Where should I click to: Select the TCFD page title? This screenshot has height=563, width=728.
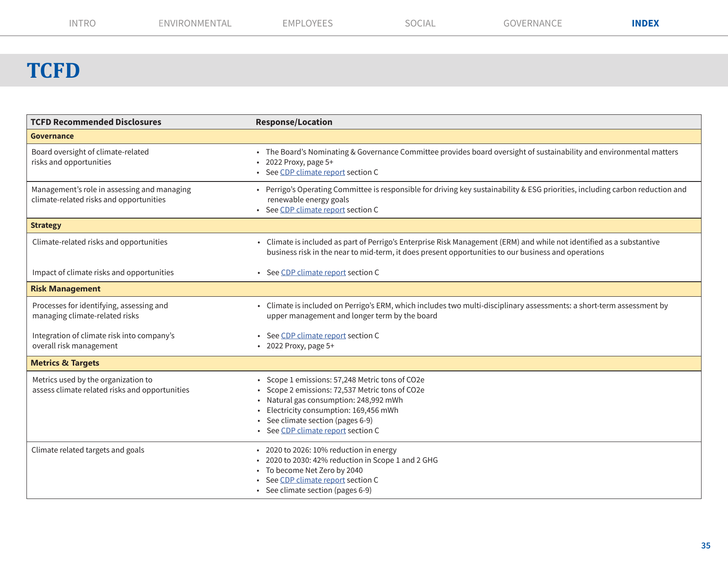pos(53,71)
